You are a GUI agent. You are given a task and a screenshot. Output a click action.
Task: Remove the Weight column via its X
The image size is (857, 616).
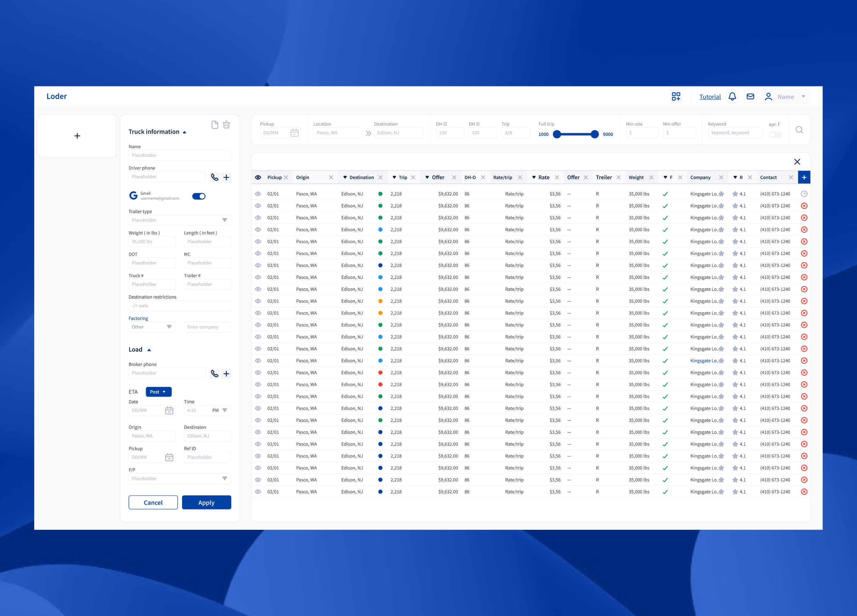click(651, 177)
